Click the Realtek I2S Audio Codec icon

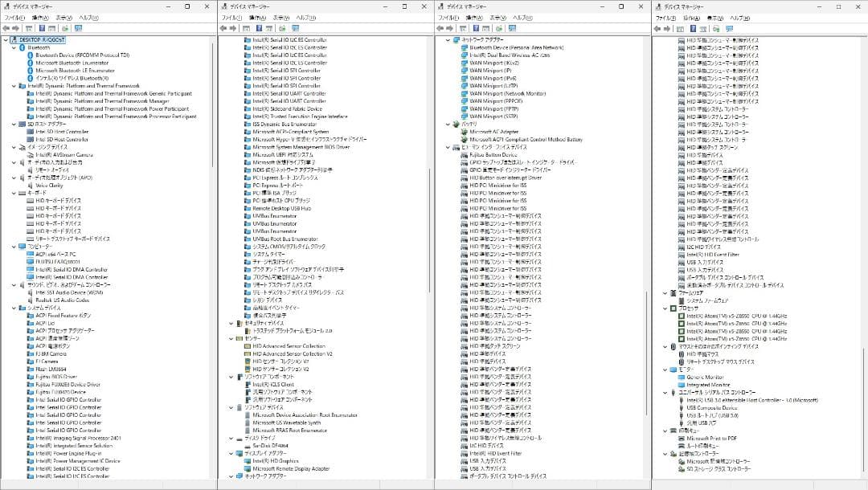(31, 300)
